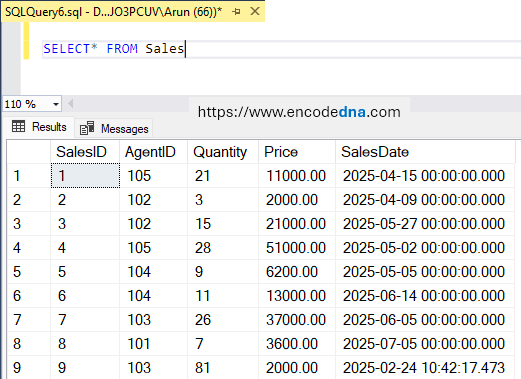Viewport: 521px width, 379px height.
Task: Click Price cell 11000.00
Action: tap(297, 176)
